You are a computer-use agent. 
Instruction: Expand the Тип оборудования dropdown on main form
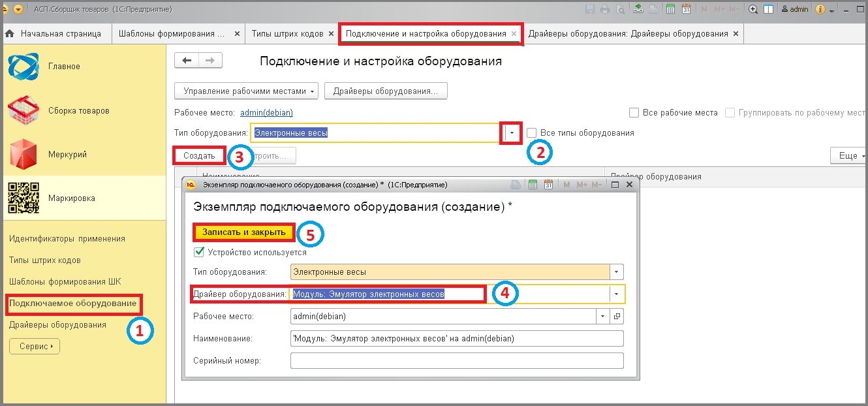[x=512, y=133]
